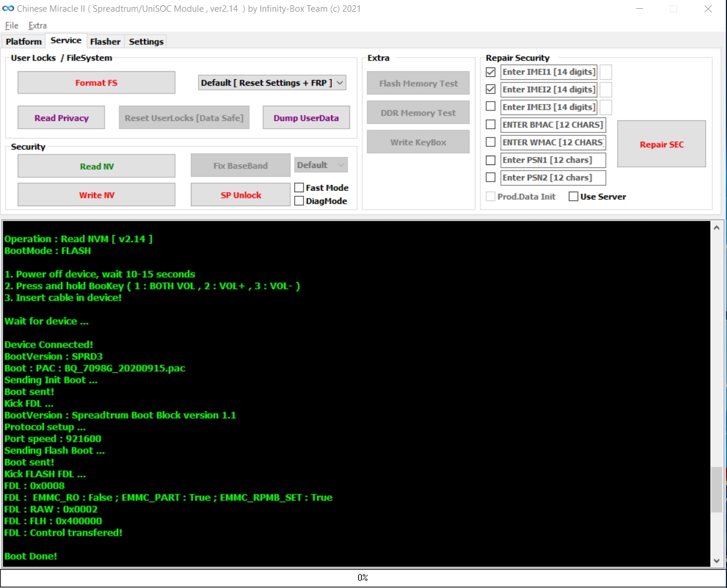The height and width of the screenshot is (588, 727).
Task: Switch to the Flasher tab
Action: coord(105,42)
